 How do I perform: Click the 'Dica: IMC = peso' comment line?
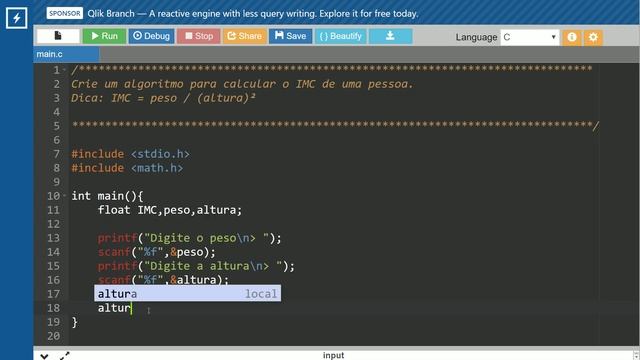163,98
